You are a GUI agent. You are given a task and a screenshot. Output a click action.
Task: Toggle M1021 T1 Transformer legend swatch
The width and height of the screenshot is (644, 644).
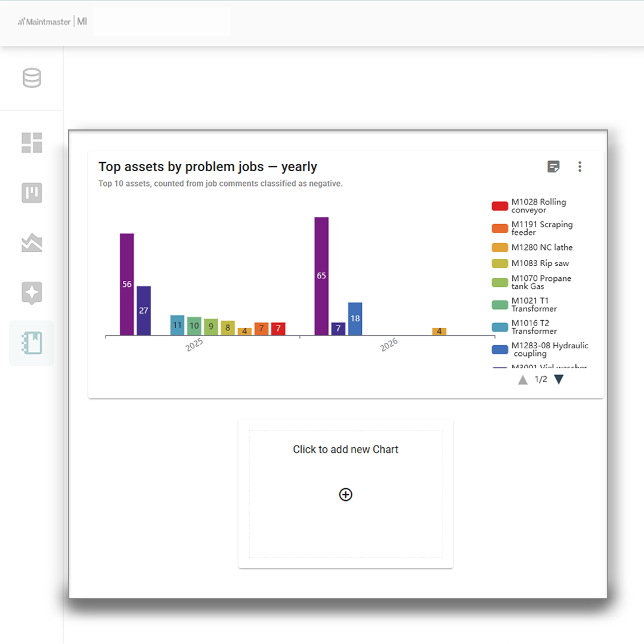pyautogui.click(x=500, y=305)
